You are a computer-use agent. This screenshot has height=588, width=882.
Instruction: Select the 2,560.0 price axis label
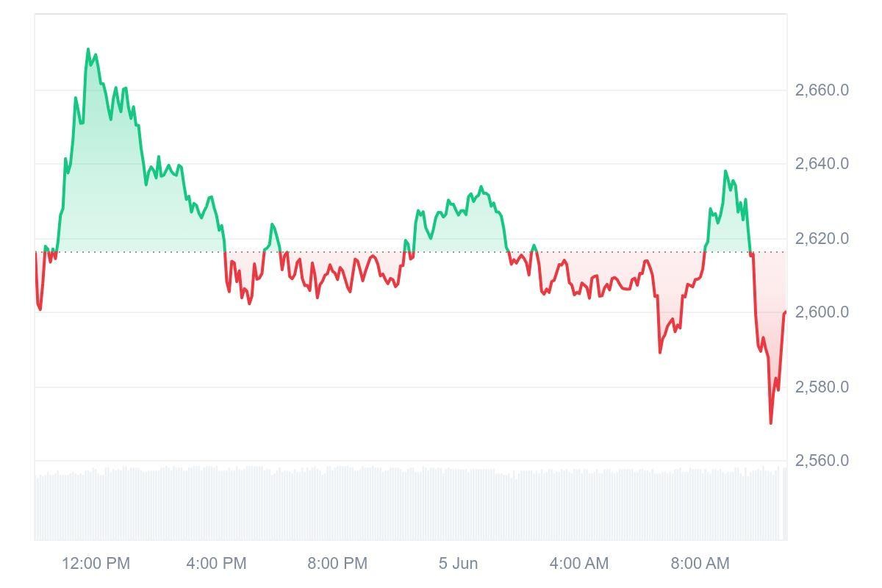(822, 461)
